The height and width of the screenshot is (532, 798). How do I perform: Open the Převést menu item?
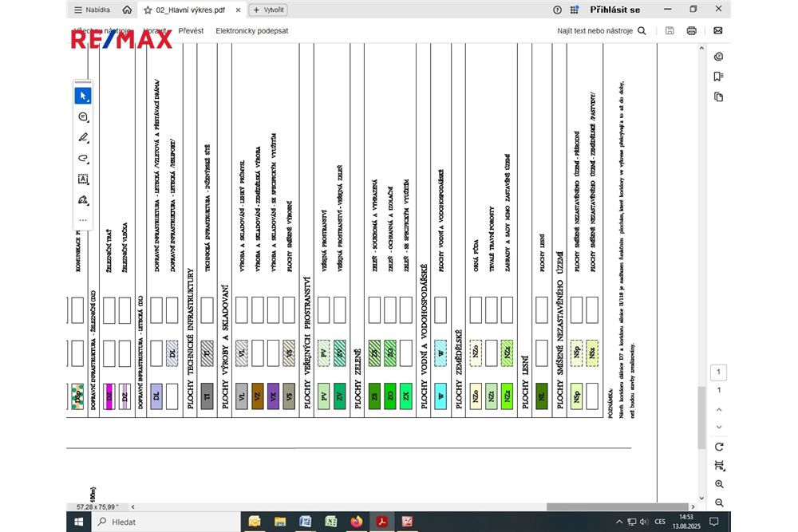191,31
